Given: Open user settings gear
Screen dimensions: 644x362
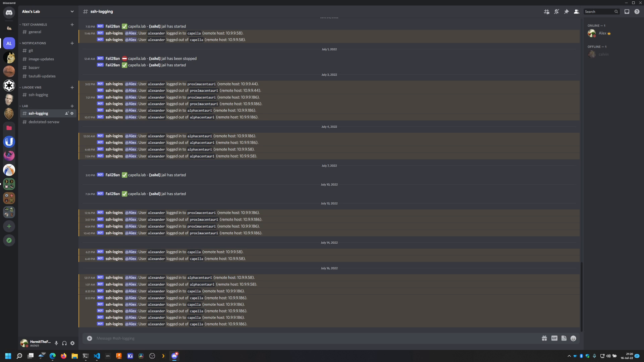Looking at the screenshot, I should 72,343.
